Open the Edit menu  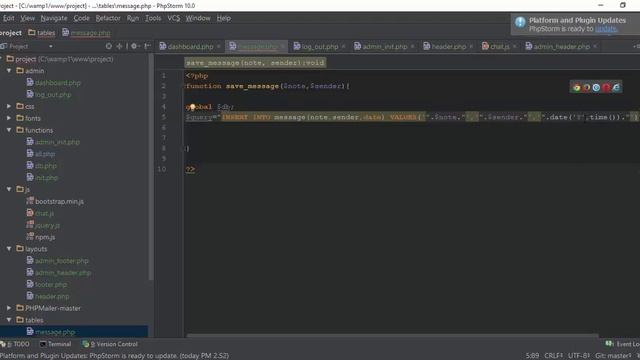(8, 18)
